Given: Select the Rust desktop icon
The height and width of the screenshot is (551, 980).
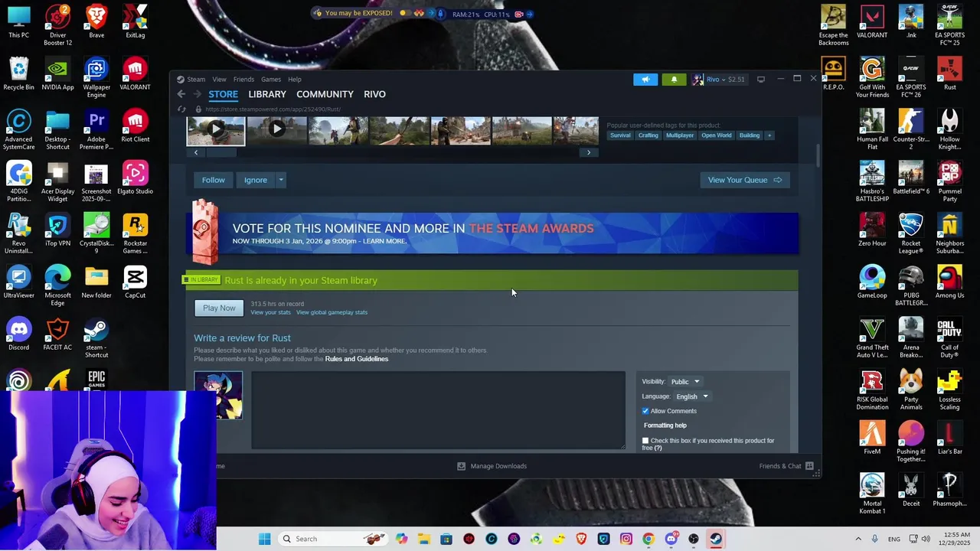Looking at the screenshot, I should [949, 74].
